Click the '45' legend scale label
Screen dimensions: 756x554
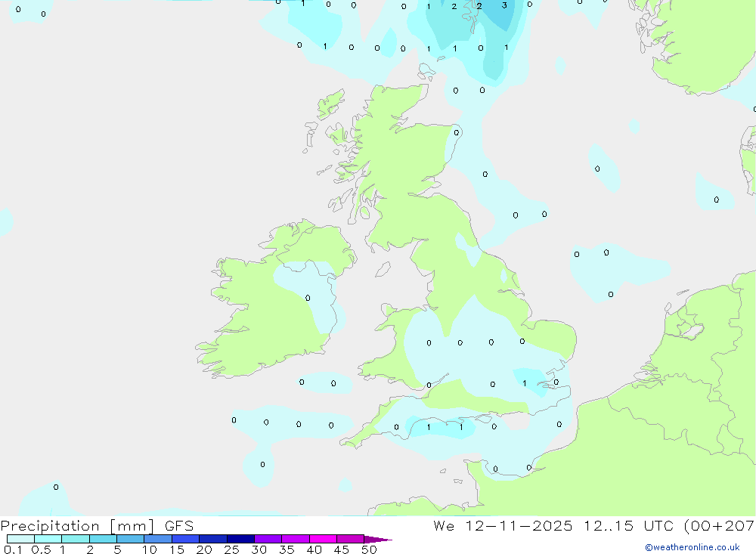point(342,549)
